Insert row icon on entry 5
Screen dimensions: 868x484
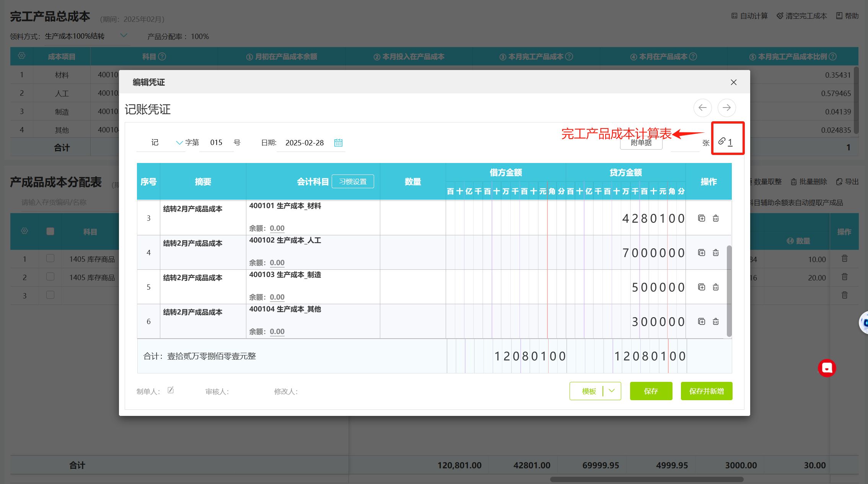(702, 287)
